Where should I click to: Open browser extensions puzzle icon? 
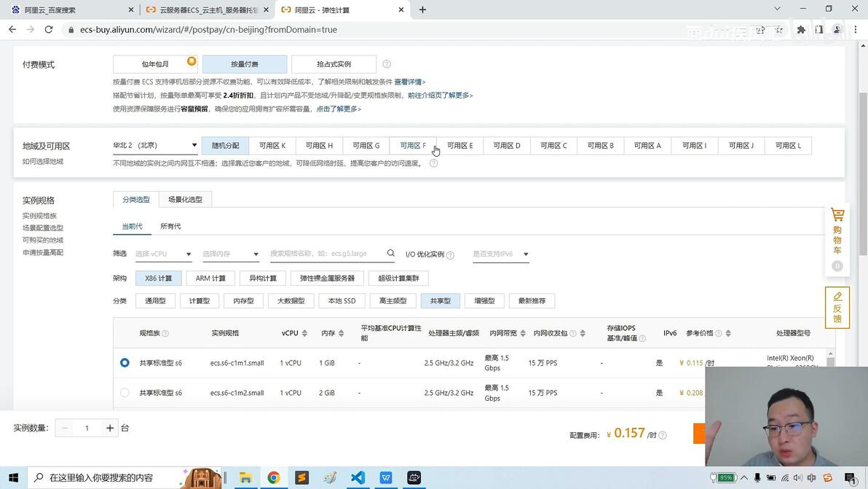click(x=800, y=29)
